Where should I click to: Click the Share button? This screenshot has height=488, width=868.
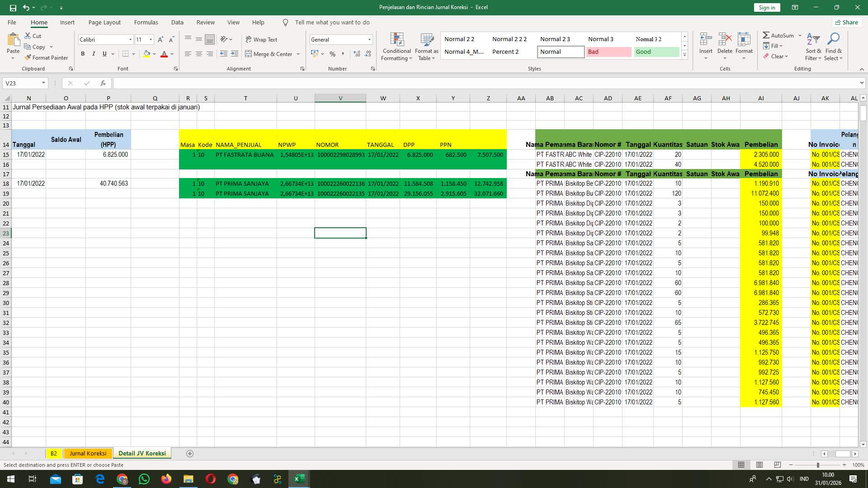coord(846,22)
